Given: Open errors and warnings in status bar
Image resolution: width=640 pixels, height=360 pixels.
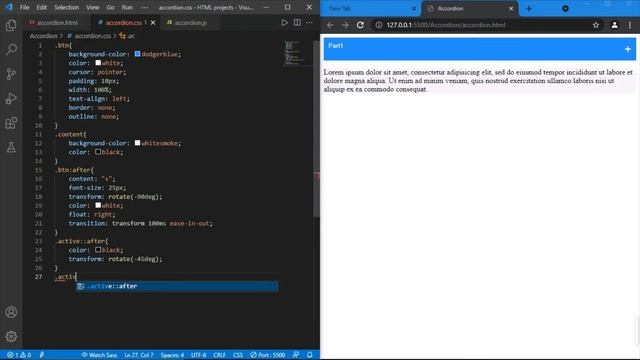Looking at the screenshot, I should 19,355.
